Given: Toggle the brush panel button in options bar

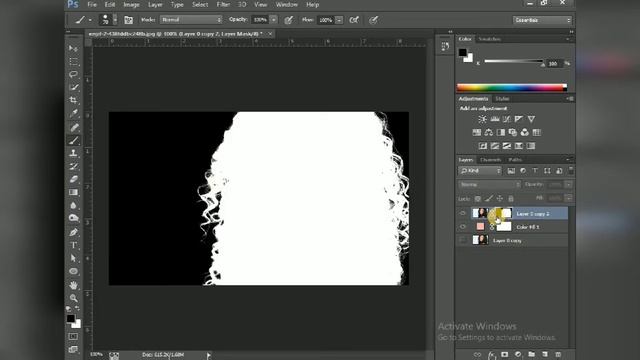Looking at the screenshot, I should coord(128,20).
